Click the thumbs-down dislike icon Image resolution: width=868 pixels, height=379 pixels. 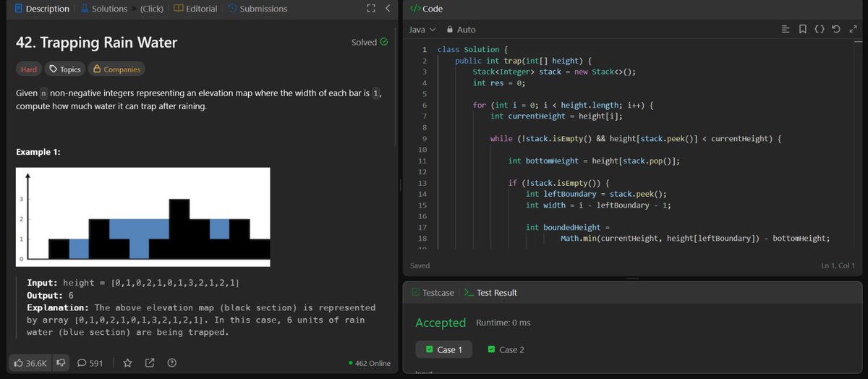61,363
